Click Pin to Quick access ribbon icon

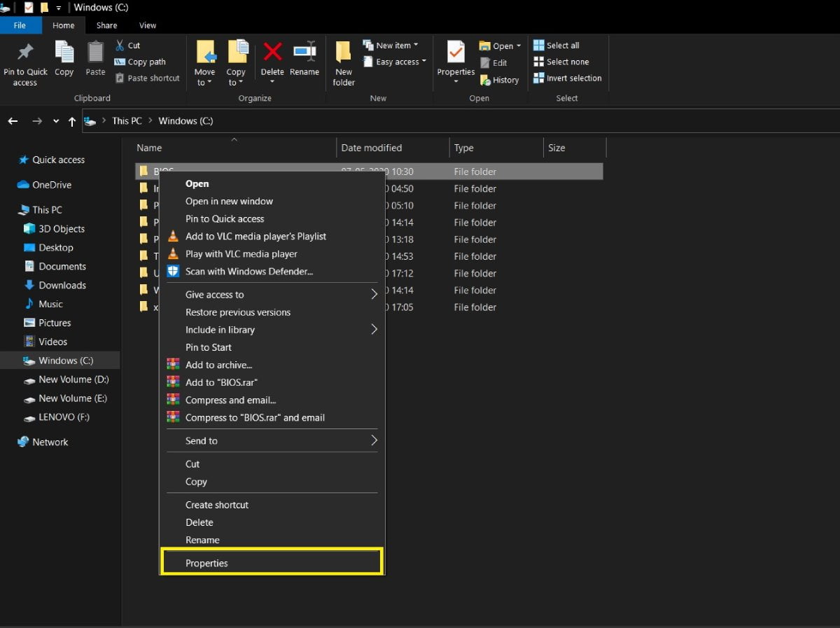coord(25,53)
